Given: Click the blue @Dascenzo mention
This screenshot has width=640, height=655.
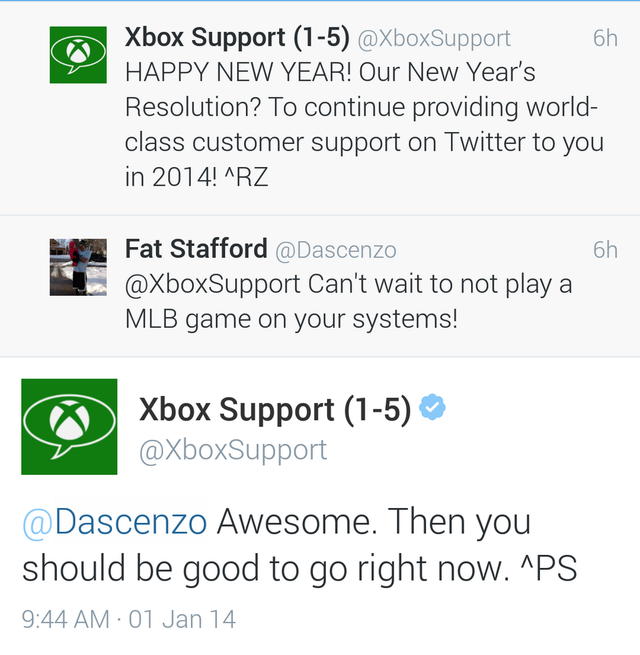Looking at the screenshot, I should pos(114,521).
